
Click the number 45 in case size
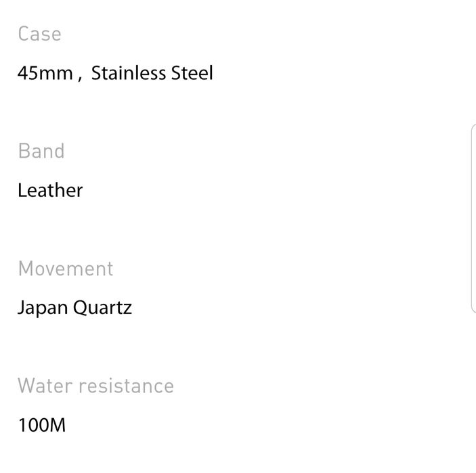coord(28,73)
